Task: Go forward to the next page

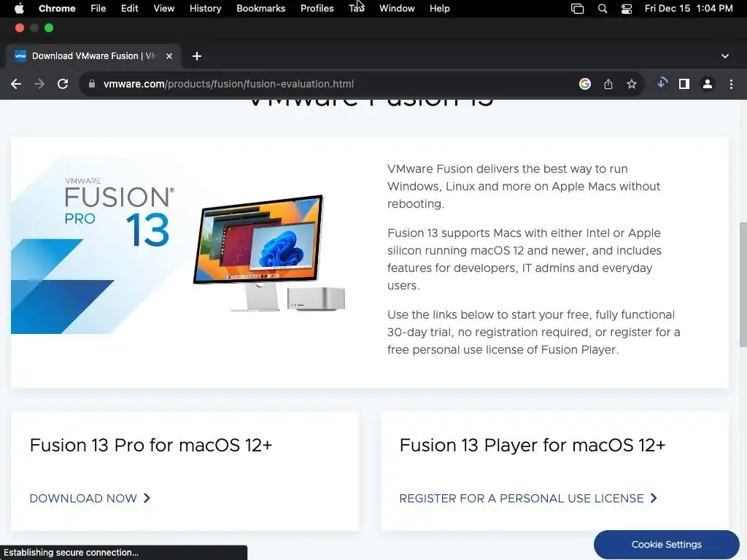Action: (x=39, y=84)
